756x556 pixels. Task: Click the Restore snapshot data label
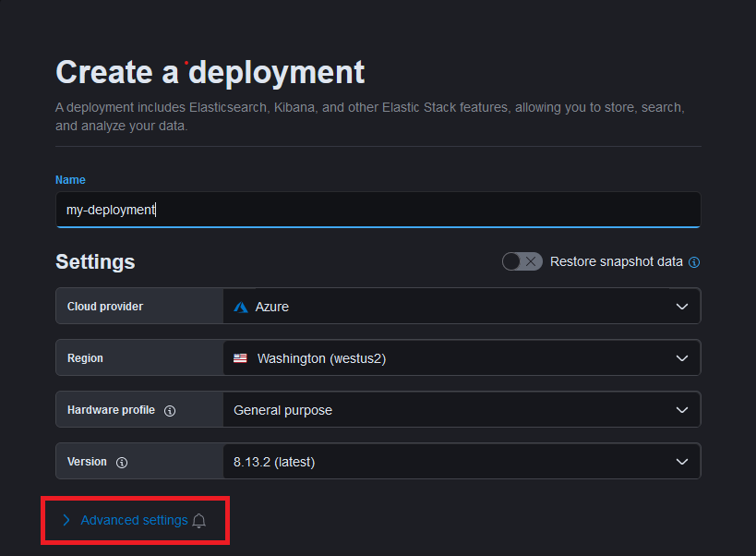(616, 261)
